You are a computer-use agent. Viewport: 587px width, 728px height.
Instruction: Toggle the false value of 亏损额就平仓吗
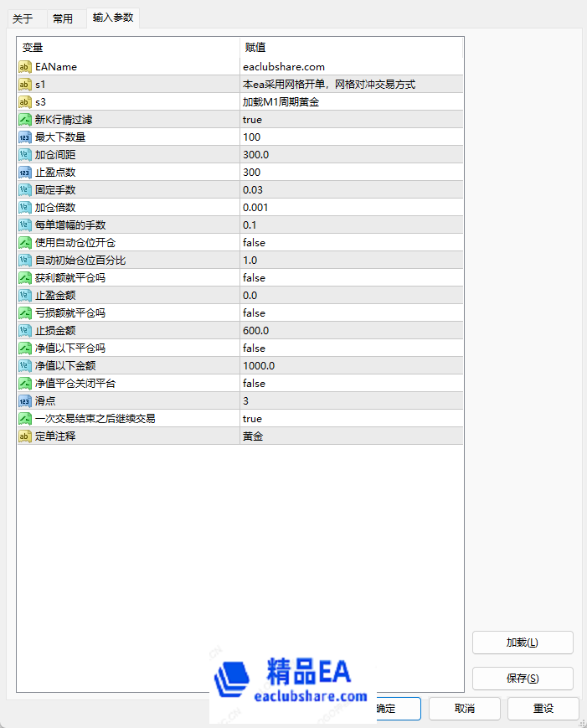tap(351, 313)
